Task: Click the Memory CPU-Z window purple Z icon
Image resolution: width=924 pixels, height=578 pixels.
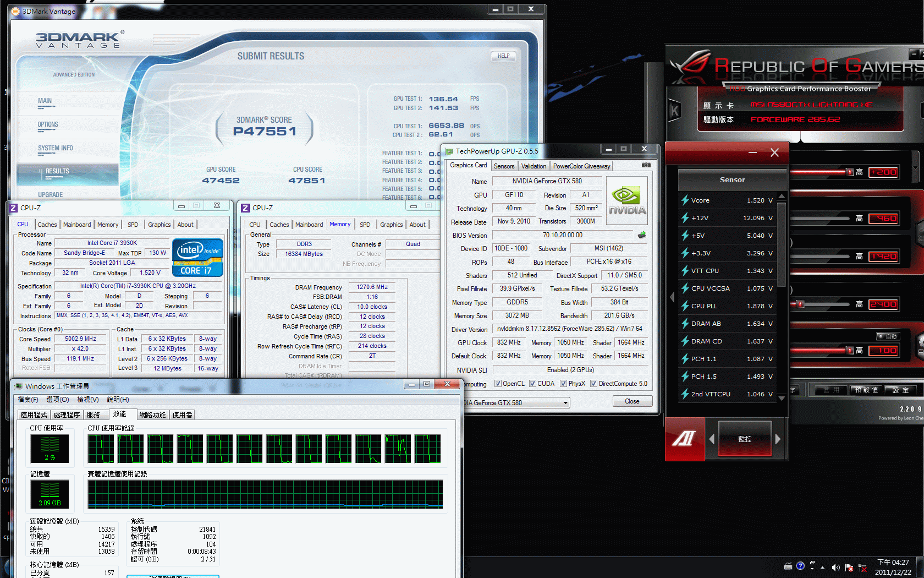Action: [246, 208]
